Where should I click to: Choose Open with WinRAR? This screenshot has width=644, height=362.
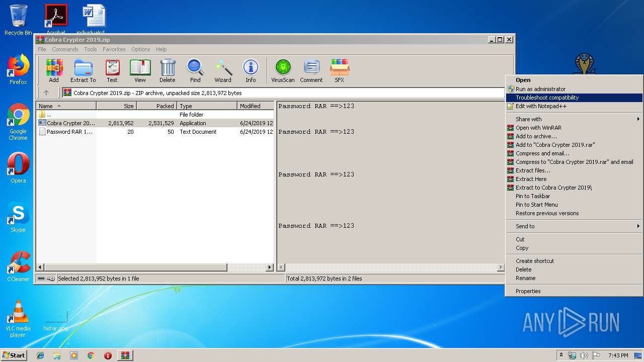pos(574,128)
